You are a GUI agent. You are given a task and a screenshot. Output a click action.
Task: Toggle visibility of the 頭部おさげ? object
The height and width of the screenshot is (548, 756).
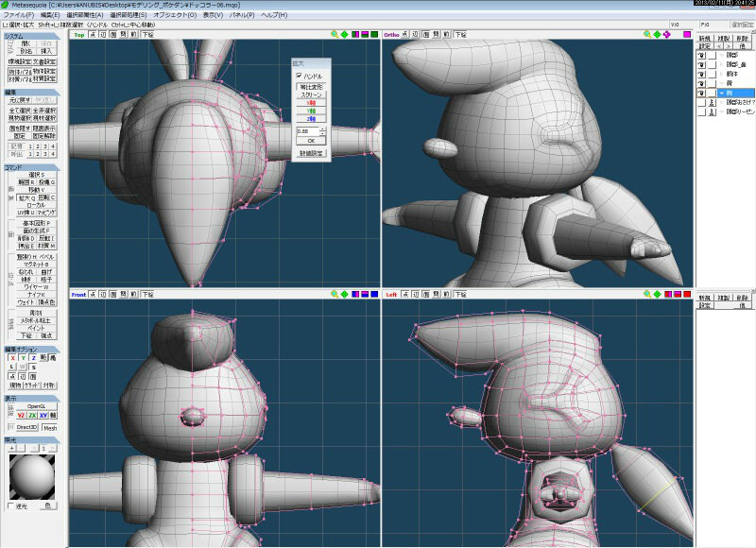click(701, 102)
